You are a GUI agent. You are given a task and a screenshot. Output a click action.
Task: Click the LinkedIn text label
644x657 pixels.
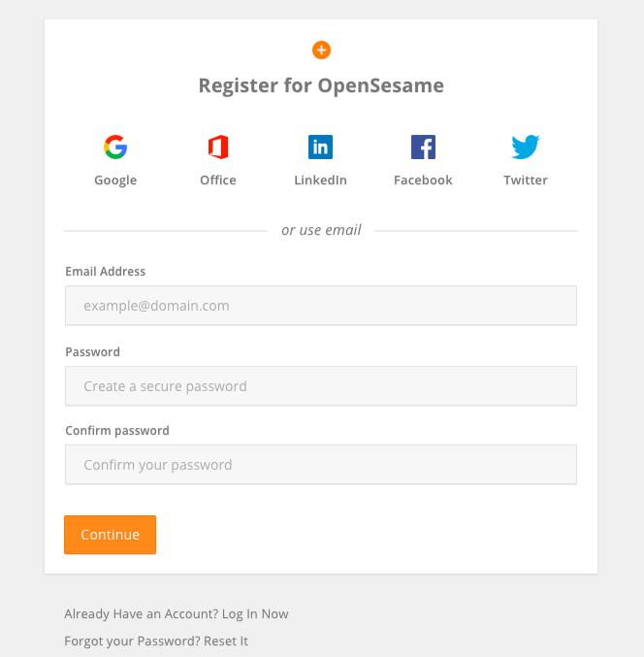320,181
